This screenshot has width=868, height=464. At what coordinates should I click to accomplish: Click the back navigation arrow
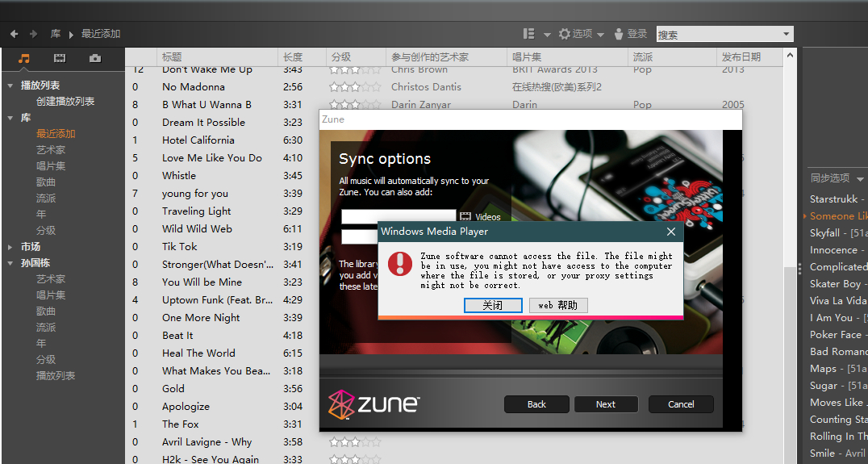click(x=15, y=35)
